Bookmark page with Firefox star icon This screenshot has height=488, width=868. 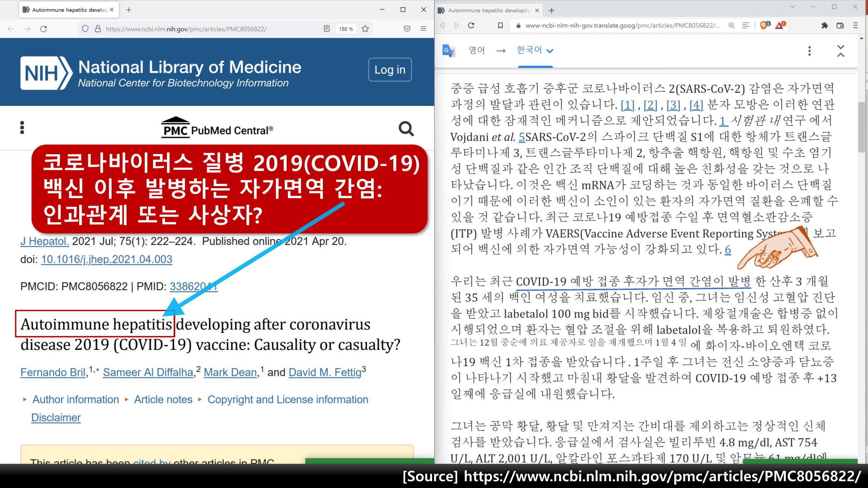(365, 29)
